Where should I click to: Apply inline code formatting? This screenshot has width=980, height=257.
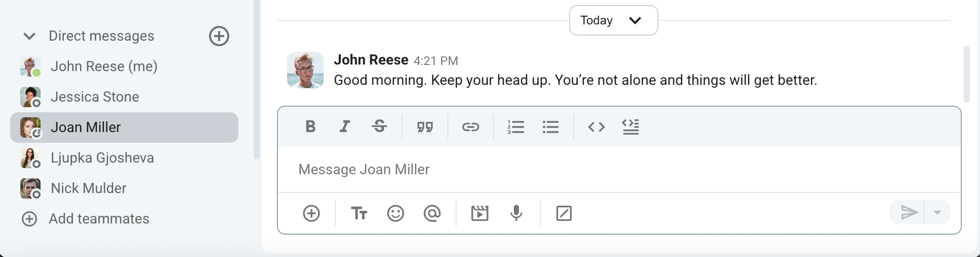596,126
